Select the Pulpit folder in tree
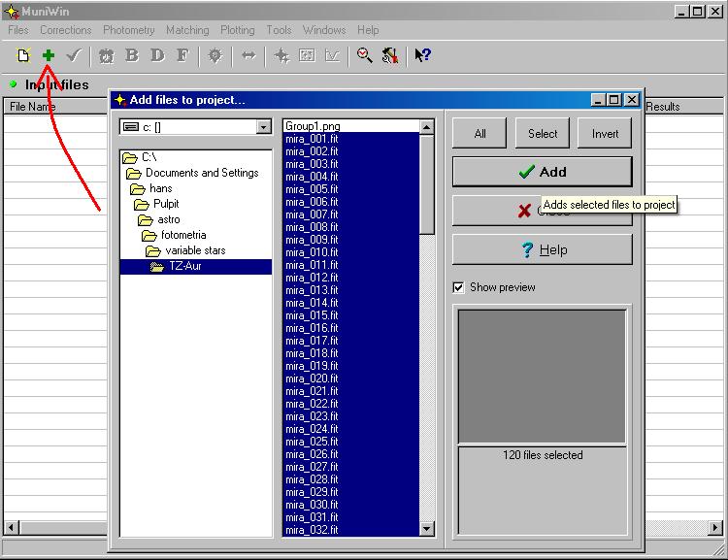This screenshot has width=728, height=560. pyautogui.click(x=166, y=204)
